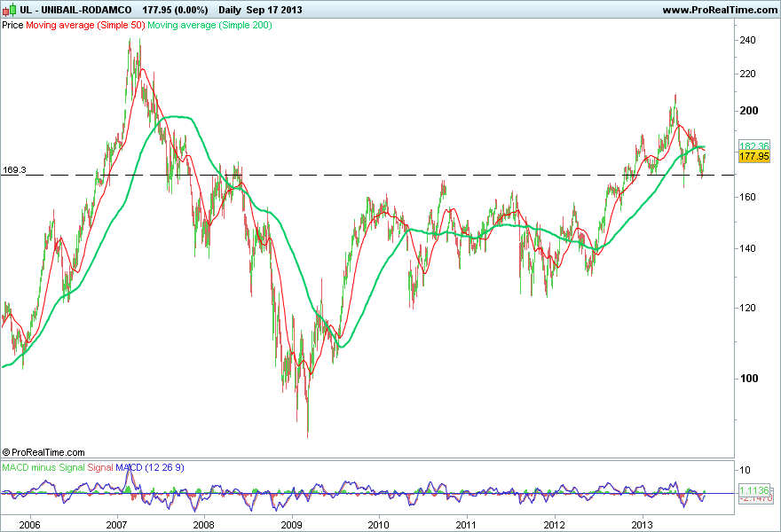This screenshot has height=532, width=781.
Task: Click the Sep 17 2013 date label
Action: (274, 10)
